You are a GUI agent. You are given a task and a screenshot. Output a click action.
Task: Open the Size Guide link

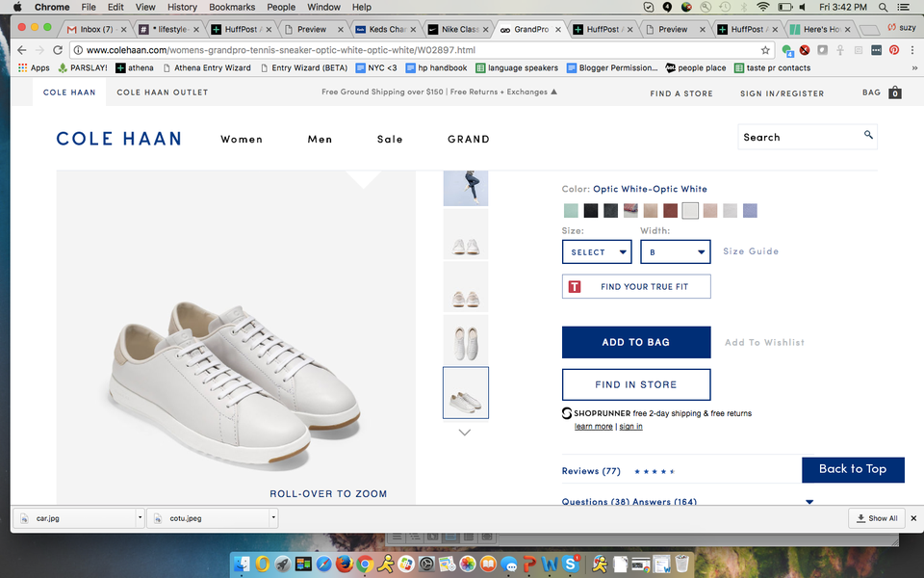tap(751, 251)
